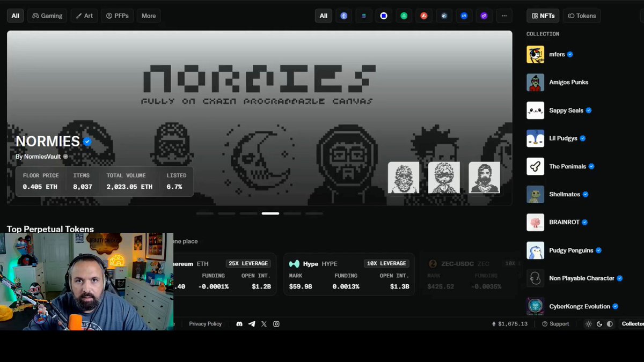The image size is (644, 362).
Task: Select the All chains filter
Action: click(324, 16)
